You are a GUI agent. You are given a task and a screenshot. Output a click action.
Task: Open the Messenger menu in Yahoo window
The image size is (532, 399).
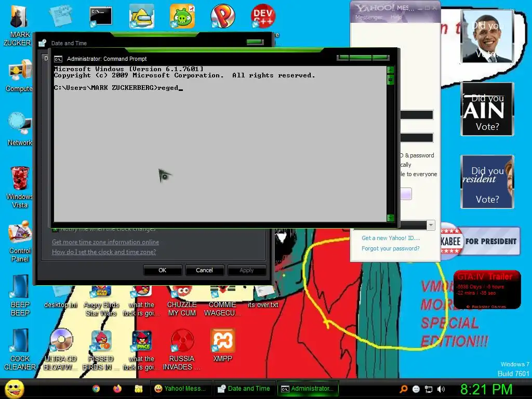tap(368, 17)
